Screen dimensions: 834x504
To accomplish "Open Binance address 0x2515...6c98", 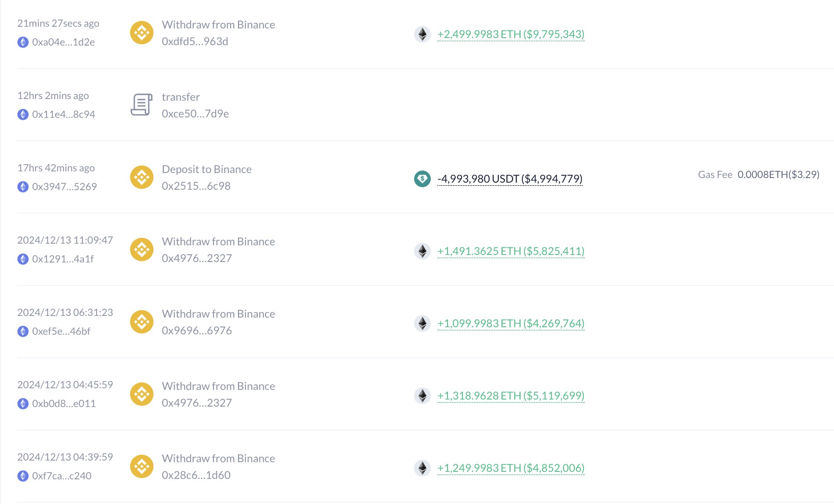I will click(196, 186).
